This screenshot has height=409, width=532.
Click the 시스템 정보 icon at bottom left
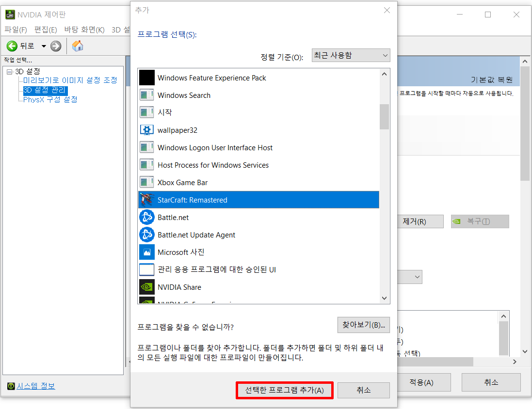[11, 386]
